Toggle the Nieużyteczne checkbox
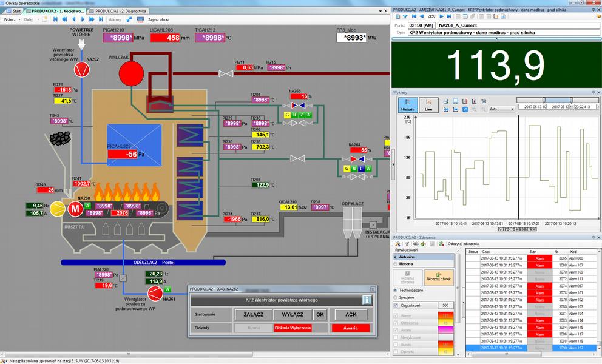 (396, 337)
